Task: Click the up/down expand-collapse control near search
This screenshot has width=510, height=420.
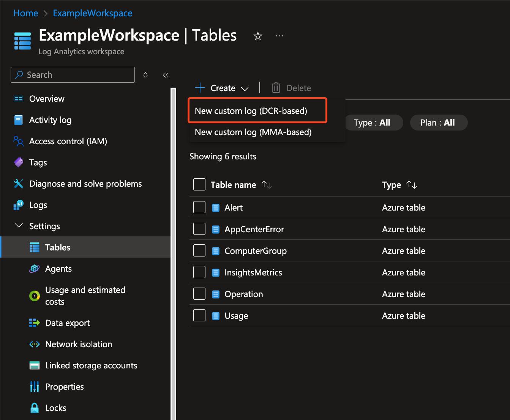Action: click(x=145, y=75)
